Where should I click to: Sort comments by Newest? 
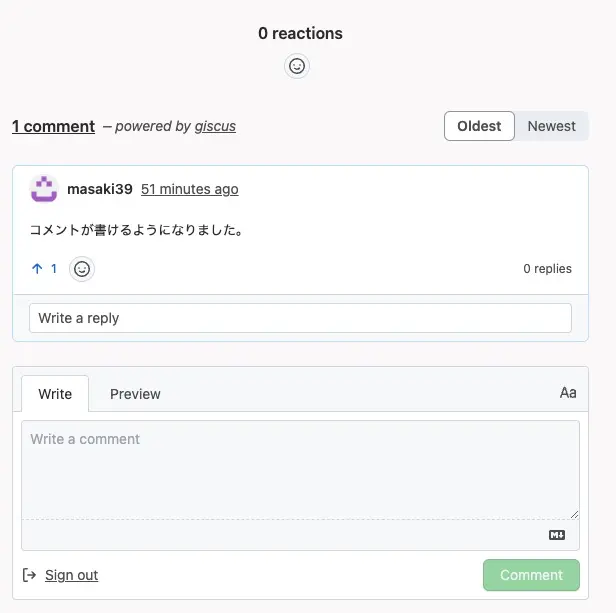coord(551,126)
